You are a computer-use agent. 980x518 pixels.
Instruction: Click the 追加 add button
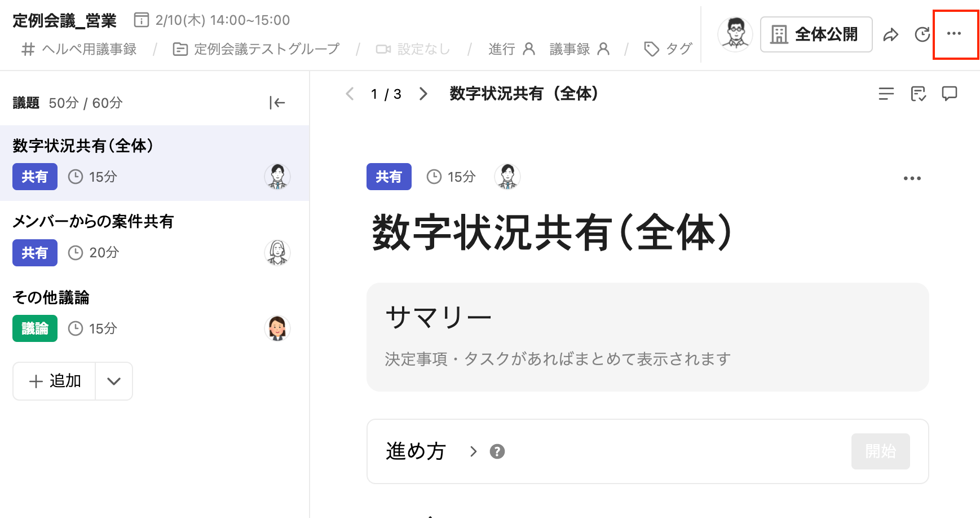click(x=55, y=381)
